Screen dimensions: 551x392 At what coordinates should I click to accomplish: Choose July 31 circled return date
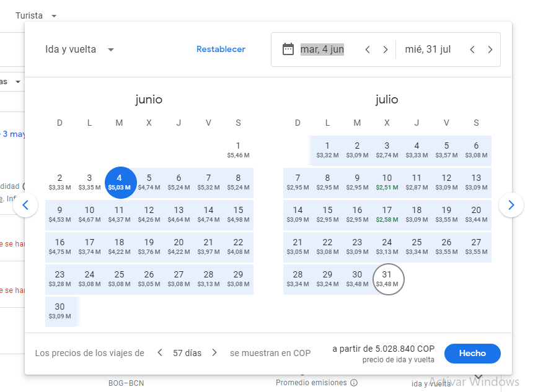coord(387,279)
